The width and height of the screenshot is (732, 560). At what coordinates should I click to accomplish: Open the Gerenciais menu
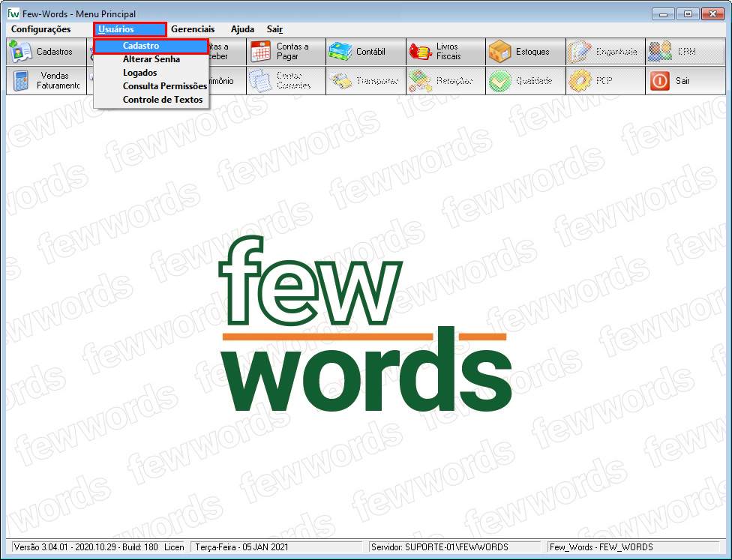point(193,29)
